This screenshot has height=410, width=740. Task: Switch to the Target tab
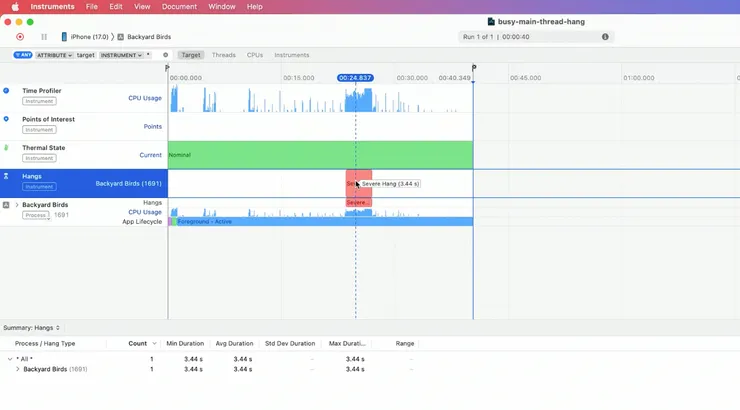click(191, 55)
